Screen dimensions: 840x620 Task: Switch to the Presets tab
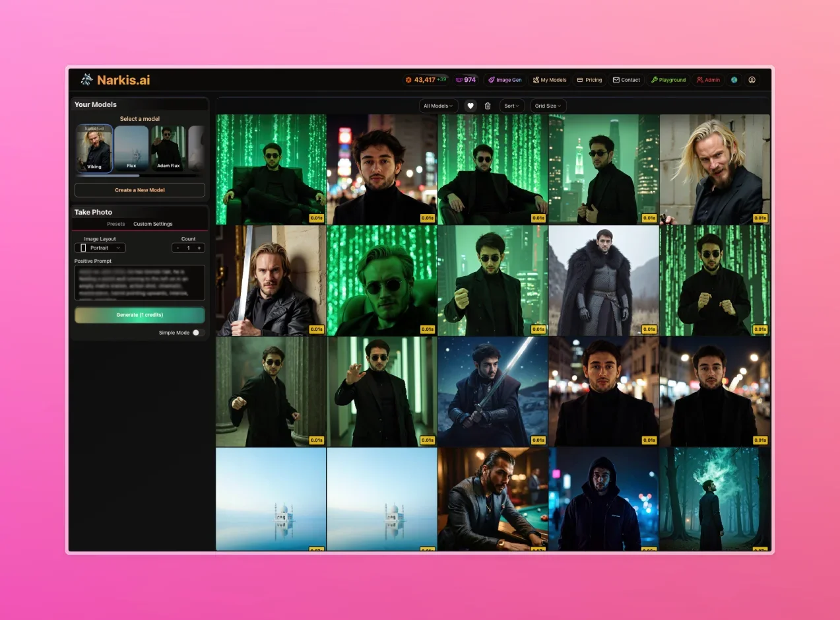point(116,224)
